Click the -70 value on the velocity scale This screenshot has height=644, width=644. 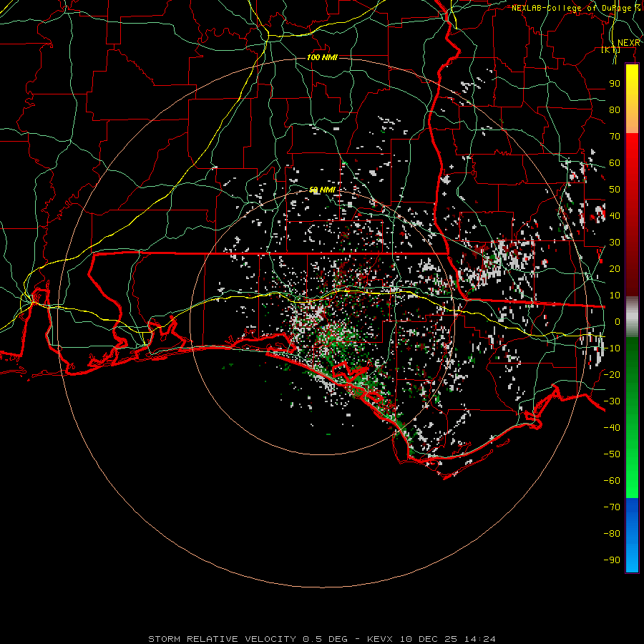pos(612,507)
